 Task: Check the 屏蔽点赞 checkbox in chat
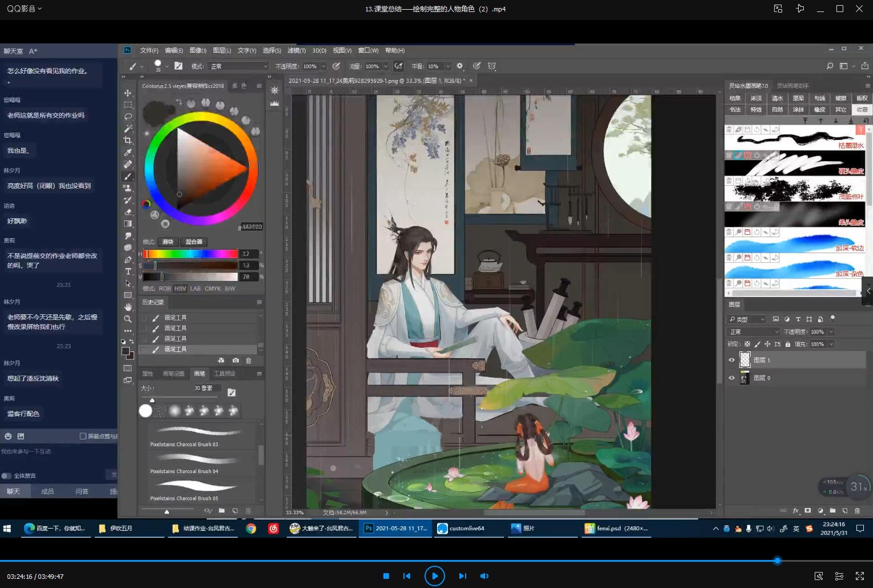point(83,436)
